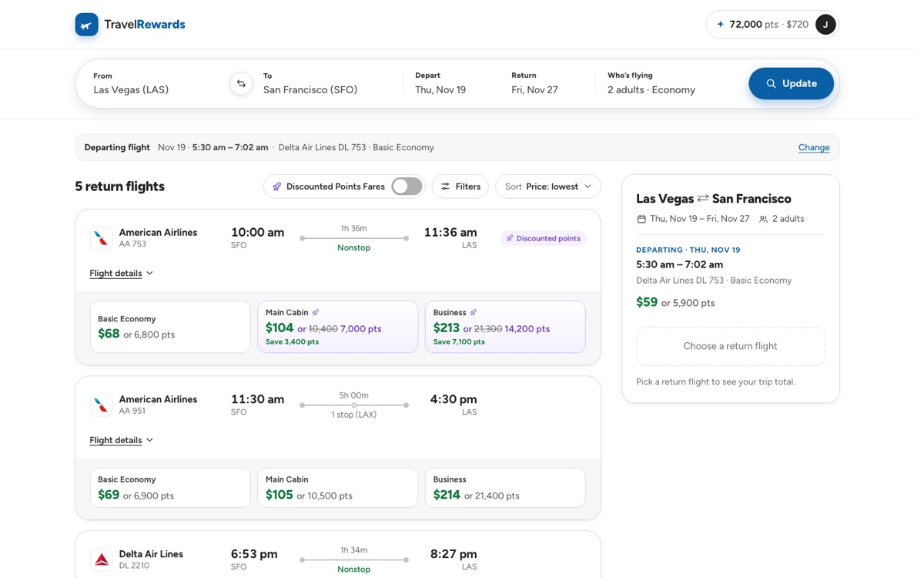924x578 pixels.
Task: Click American Airlines logo for flight AA 753
Action: (102, 238)
